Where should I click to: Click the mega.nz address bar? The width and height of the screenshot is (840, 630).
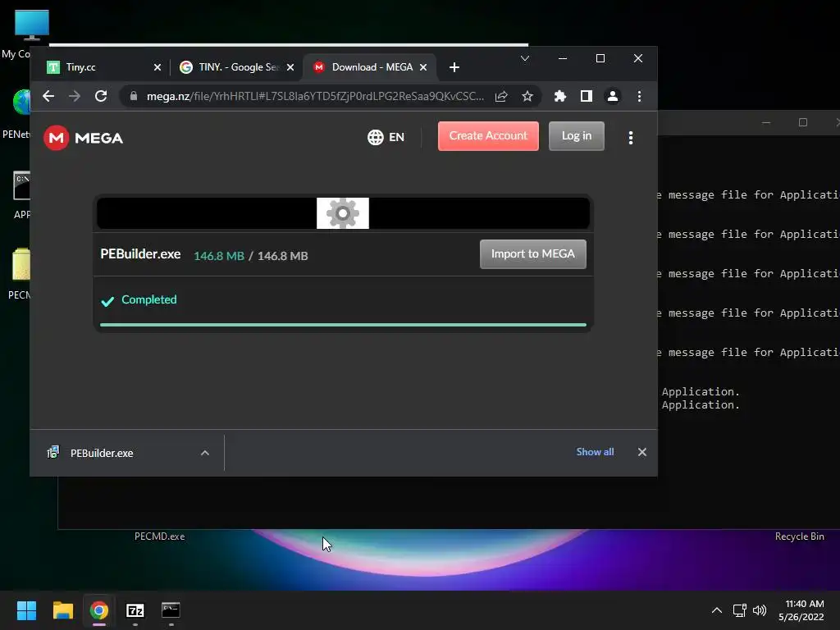coord(315,97)
